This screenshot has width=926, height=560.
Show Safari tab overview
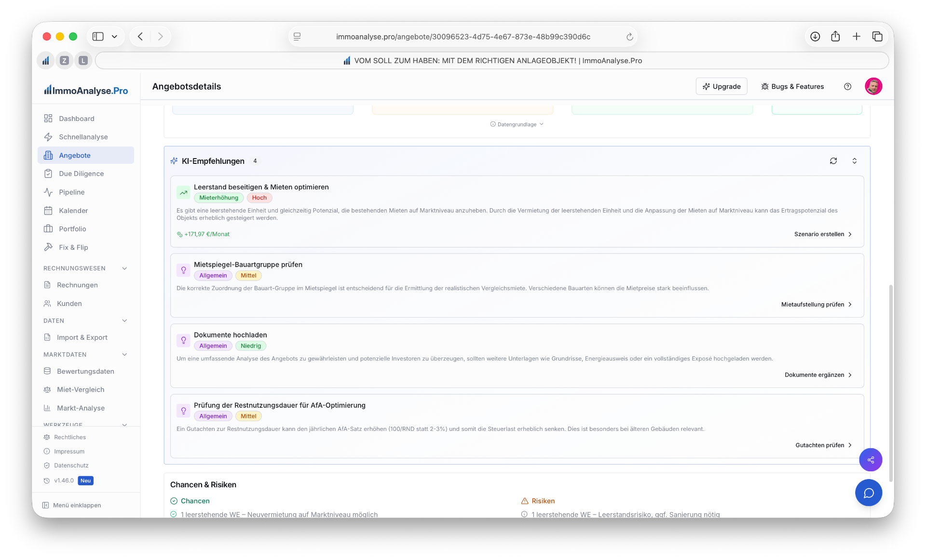(877, 37)
